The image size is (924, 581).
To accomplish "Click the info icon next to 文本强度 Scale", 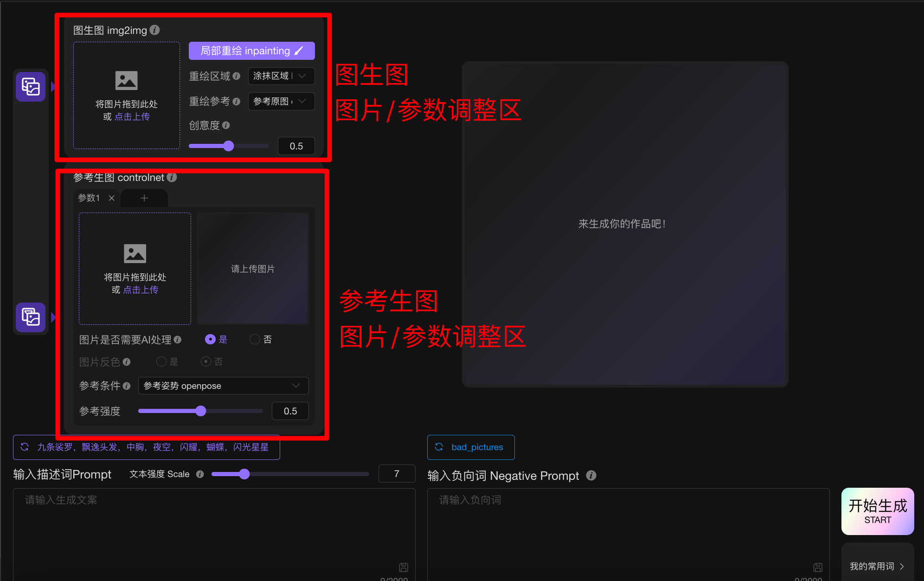I will tap(200, 474).
